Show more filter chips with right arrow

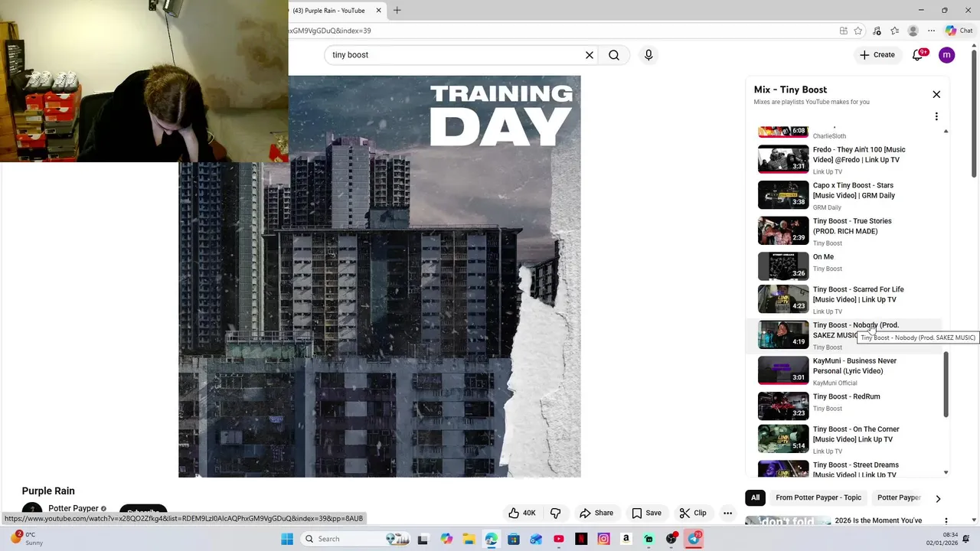(938, 498)
